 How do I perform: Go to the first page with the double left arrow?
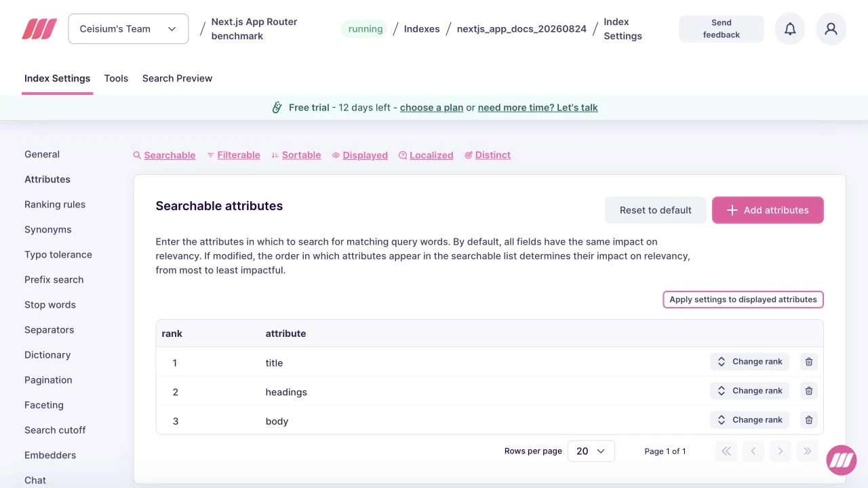coord(726,451)
